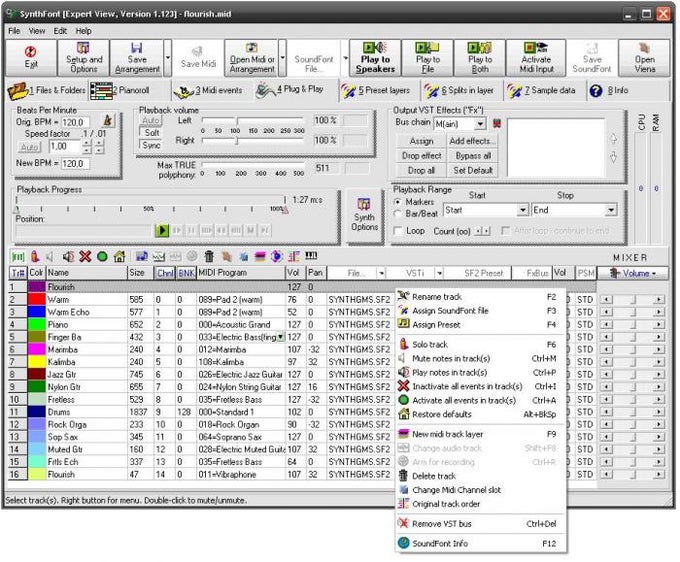Viewport: 680px width, 562px height.
Task: Click the Play notes speaker icon in track toolbar
Action: 68,256
